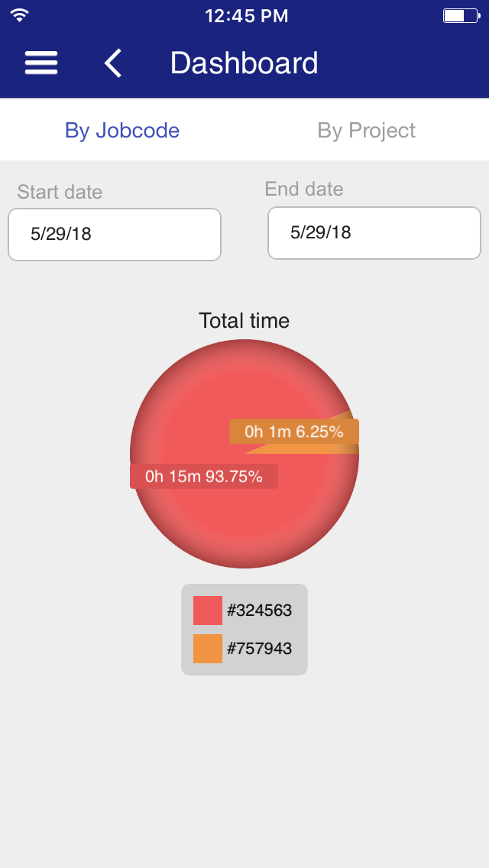Tap the End date label
Viewport: 489px width, 868px height.
pos(304,189)
